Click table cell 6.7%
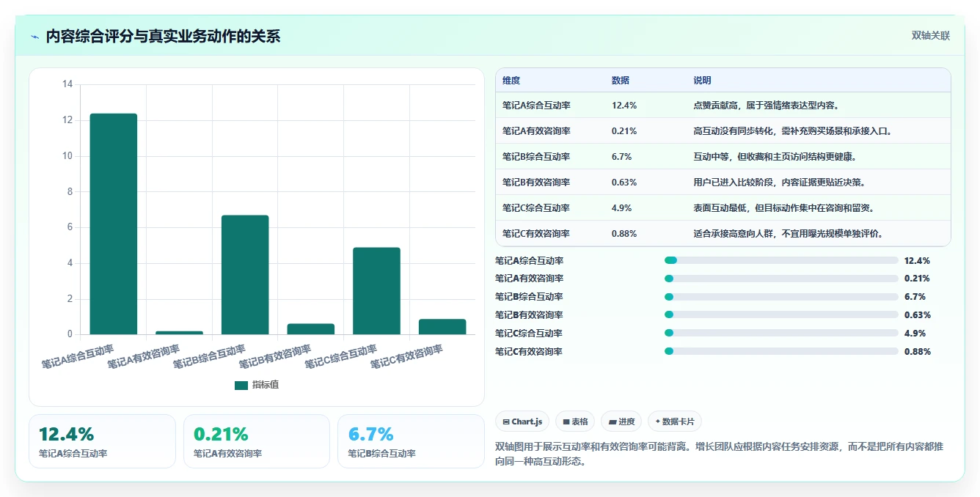Image resolution: width=980 pixels, height=497 pixels. tap(621, 157)
